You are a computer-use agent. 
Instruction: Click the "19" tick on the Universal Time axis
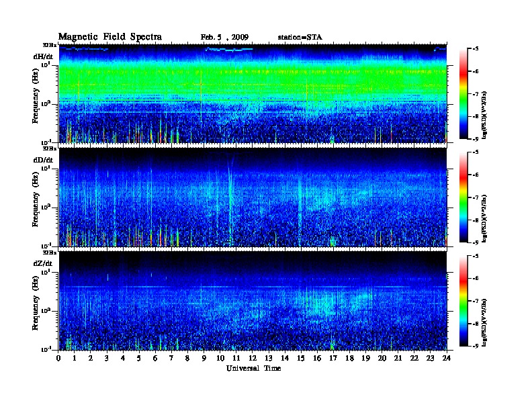(x=365, y=359)
